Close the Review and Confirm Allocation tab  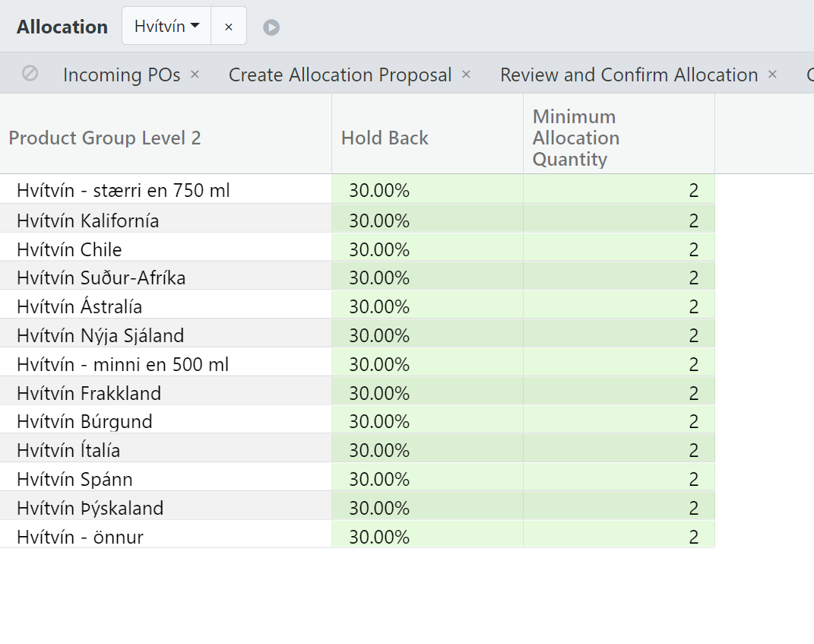(x=772, y=75)
